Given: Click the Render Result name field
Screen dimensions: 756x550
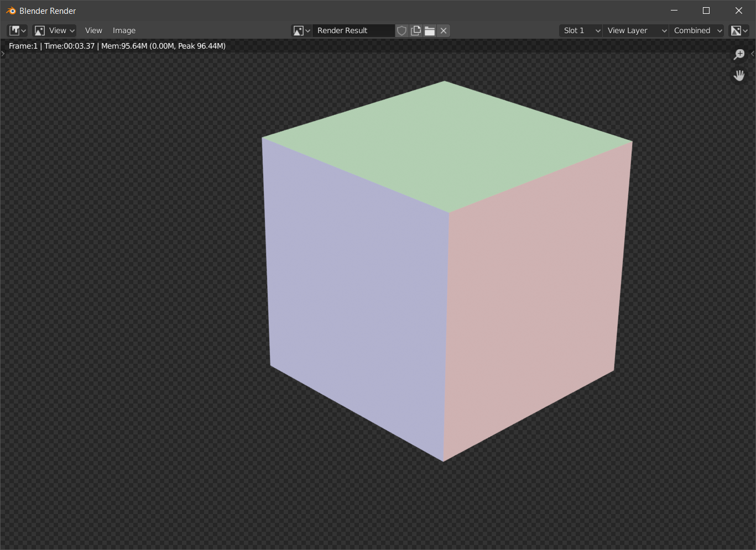Looking at the screenshot, I should tap(354, 30).
